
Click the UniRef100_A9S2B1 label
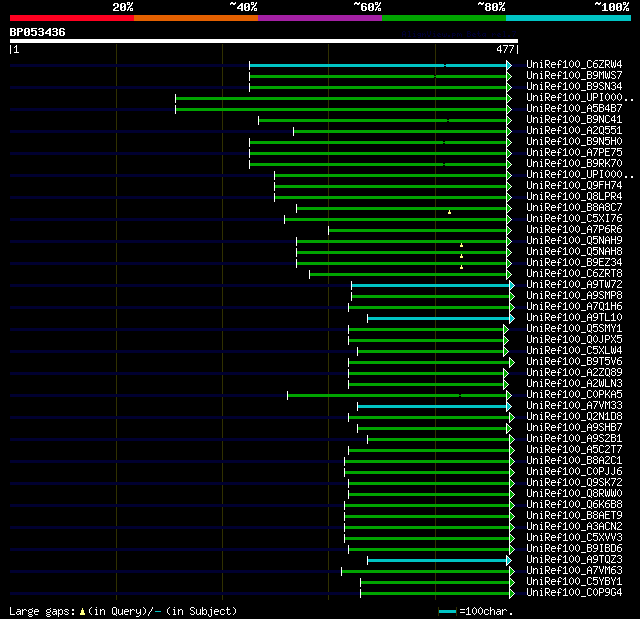point(574,439)
